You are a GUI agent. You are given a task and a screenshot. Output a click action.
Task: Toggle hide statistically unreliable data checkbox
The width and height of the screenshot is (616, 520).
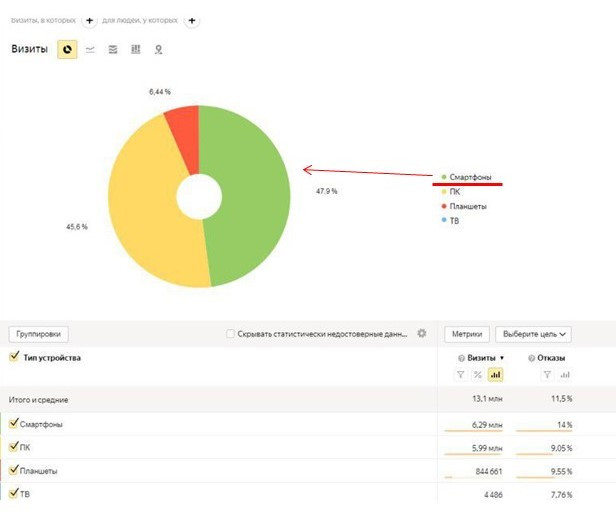(230, 334)
